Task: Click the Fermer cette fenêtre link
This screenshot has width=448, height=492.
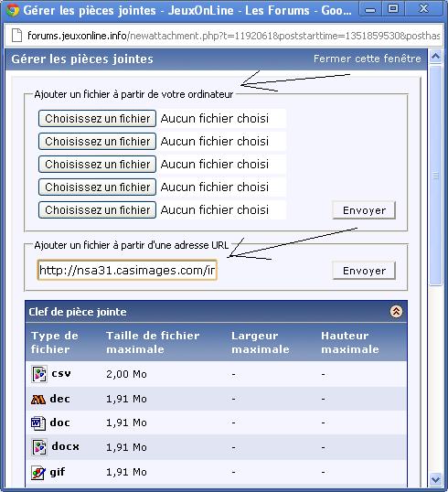Action: [x=367, y=59]
